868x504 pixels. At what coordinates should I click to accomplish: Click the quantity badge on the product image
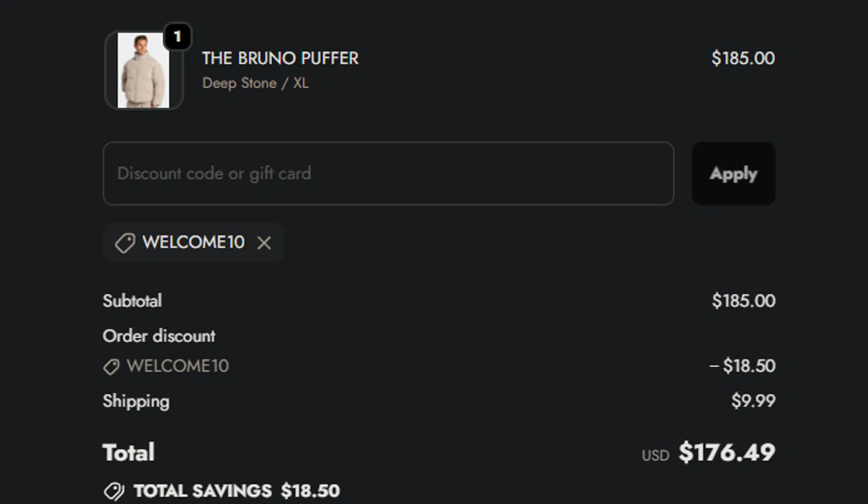click(177, 36)
